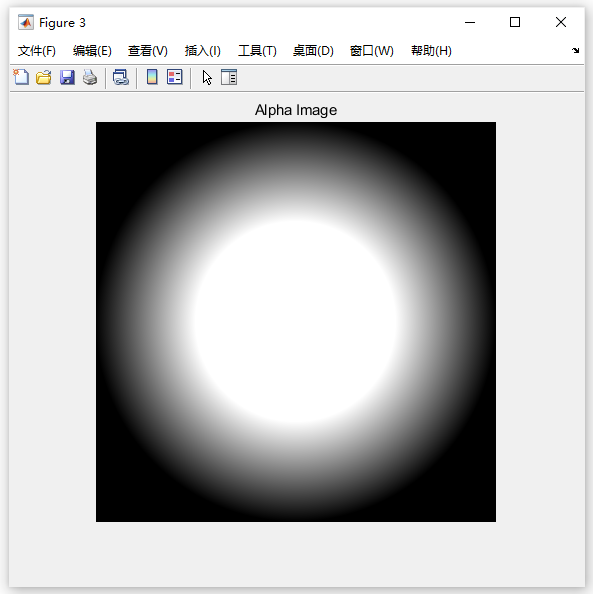This screenshot has height=594, width=593.
Task: Click the New Figure toolbar icon
Action: (21, 77)
